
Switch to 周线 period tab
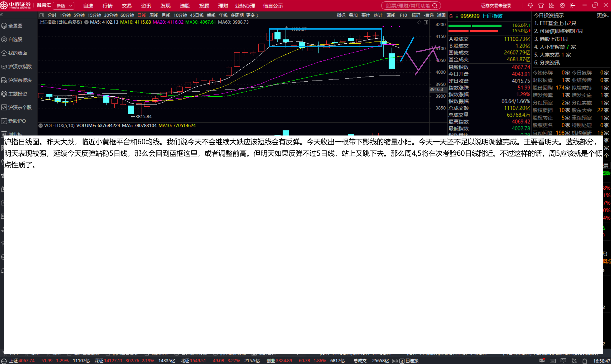coord(154,15)
